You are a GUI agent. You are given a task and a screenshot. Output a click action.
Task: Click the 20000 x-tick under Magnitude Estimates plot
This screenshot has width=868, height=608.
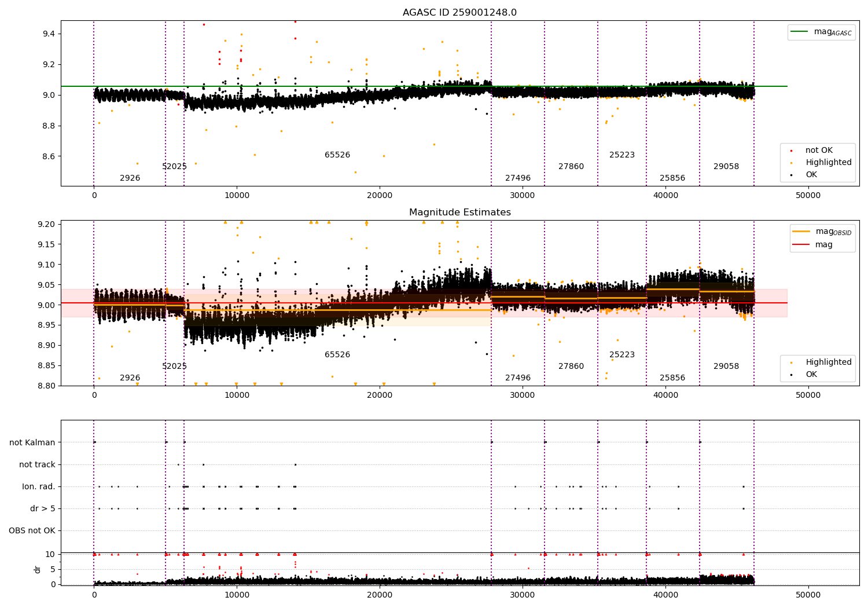tap(380, 395)
